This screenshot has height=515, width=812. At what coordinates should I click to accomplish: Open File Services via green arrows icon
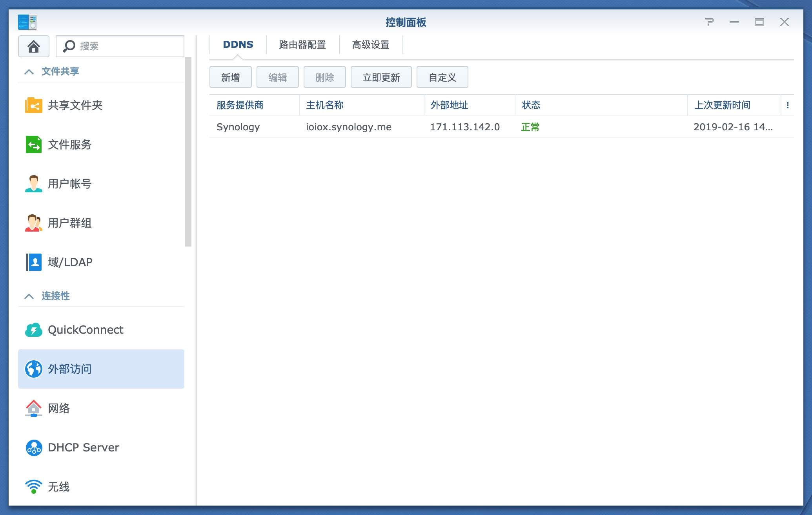point(34,144)
